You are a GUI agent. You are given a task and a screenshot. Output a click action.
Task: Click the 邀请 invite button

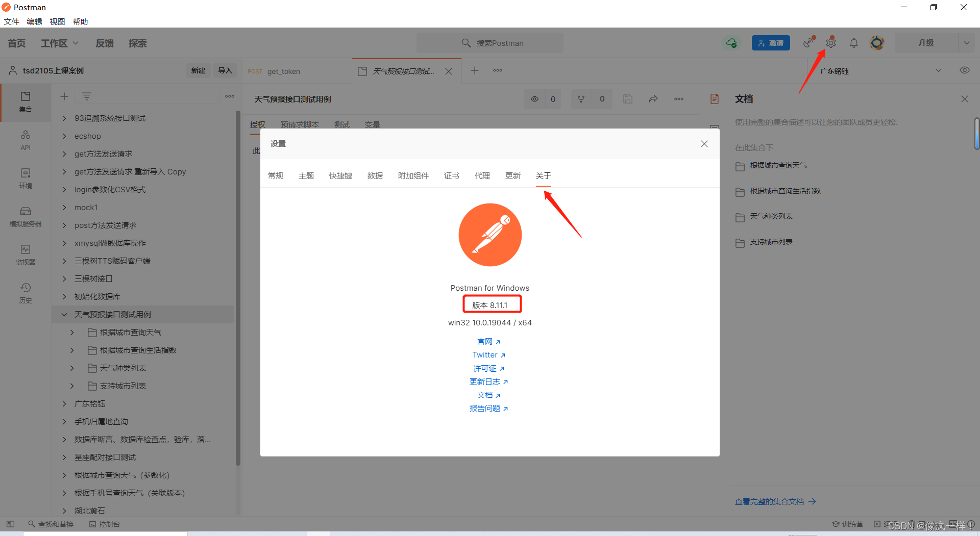click(771, 43)
